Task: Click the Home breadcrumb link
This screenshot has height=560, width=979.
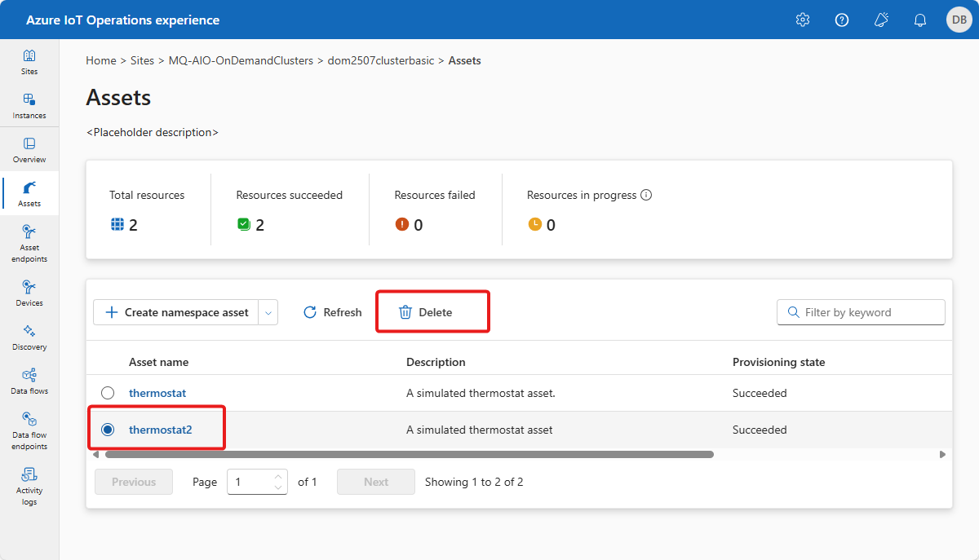Action: click(101, 60)
